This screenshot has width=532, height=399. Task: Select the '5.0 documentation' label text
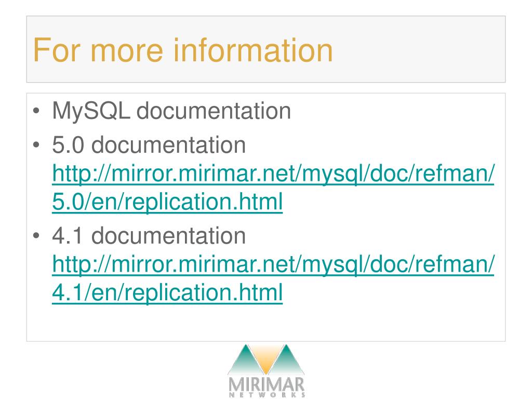(x=149, y=145)
